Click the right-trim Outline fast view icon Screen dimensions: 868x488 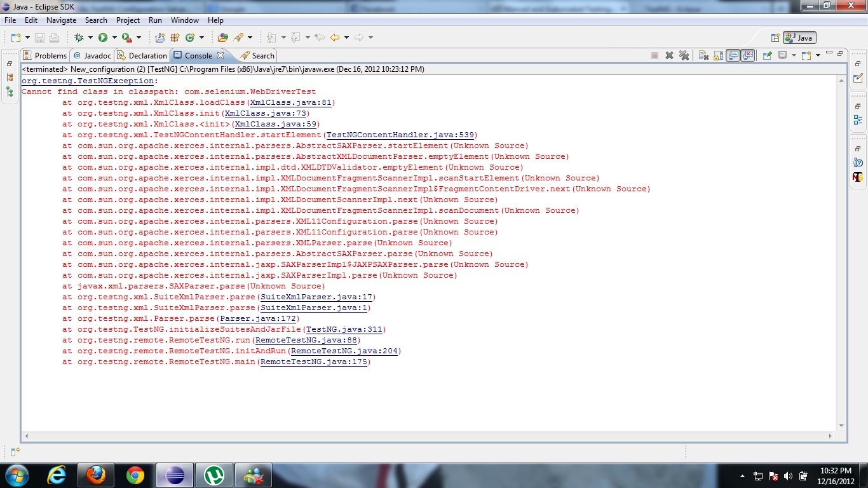tap(858, 120)
